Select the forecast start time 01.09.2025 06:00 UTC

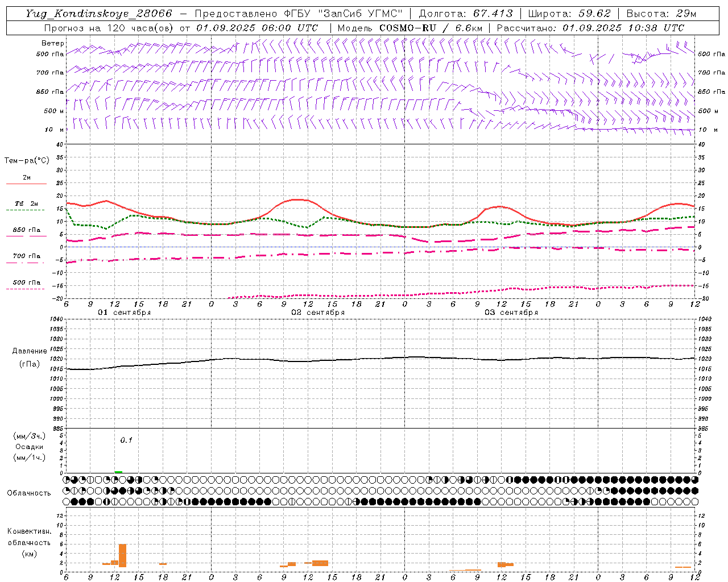click(257, 28)
